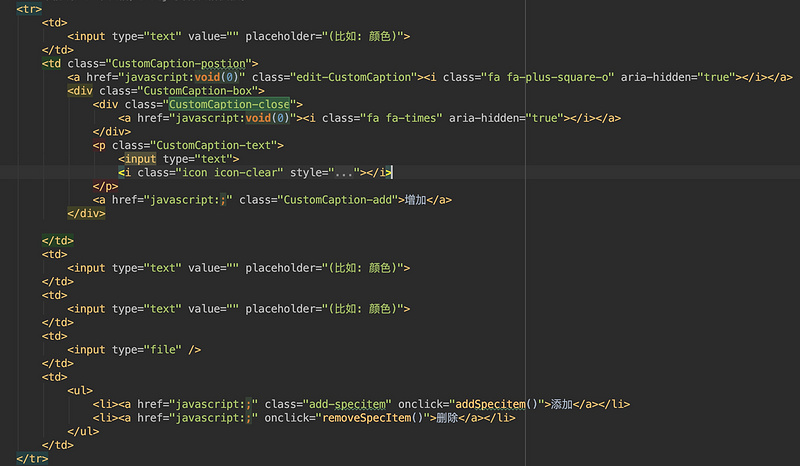Click the 添加 anchor text
The image size is (800, 466).
(562, 404)
